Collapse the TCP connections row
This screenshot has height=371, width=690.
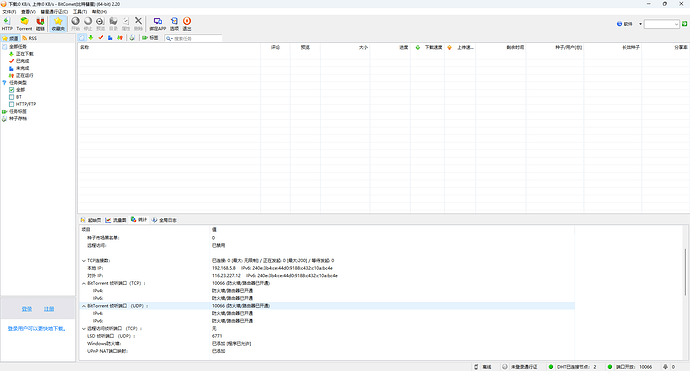point(84,261)
